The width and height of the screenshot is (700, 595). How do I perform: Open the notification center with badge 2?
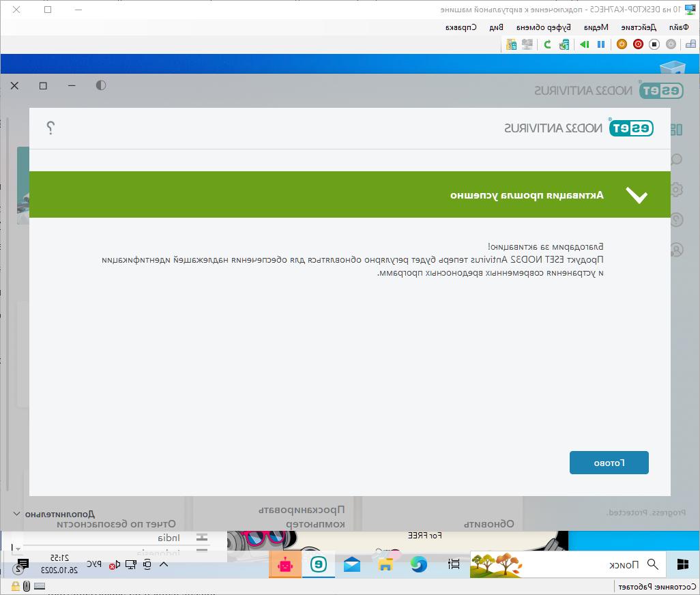click(20, 566)
